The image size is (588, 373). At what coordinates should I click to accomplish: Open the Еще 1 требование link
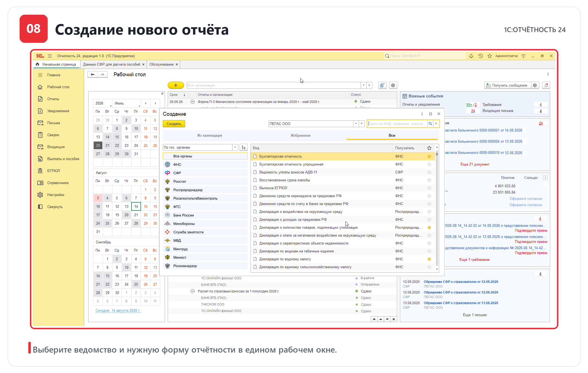pyautogui.click(x=474, y=260)
